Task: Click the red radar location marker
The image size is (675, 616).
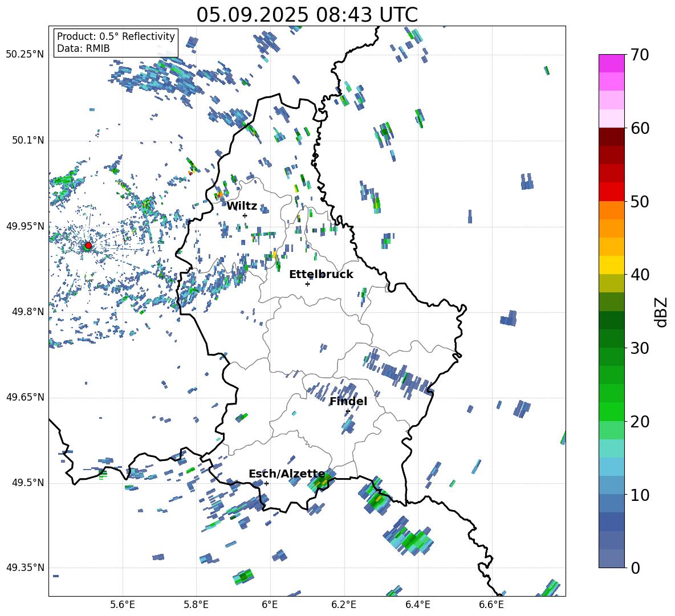Action: click(88, 246)
